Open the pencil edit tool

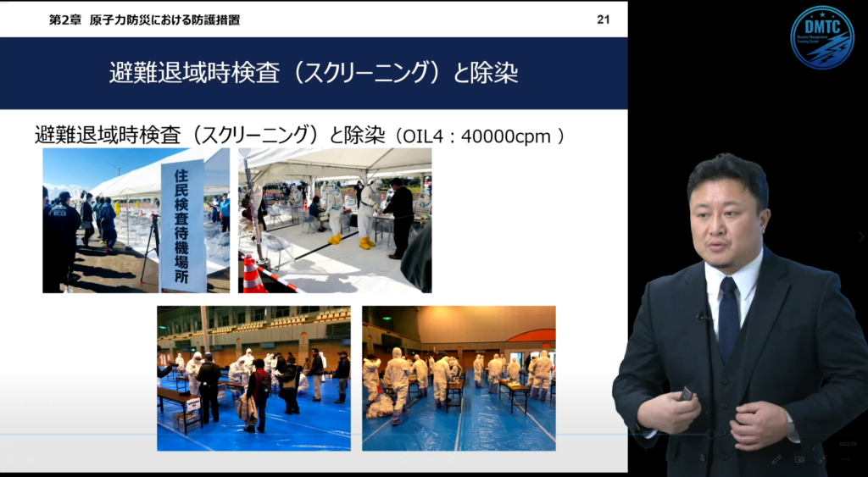point(776,459)
